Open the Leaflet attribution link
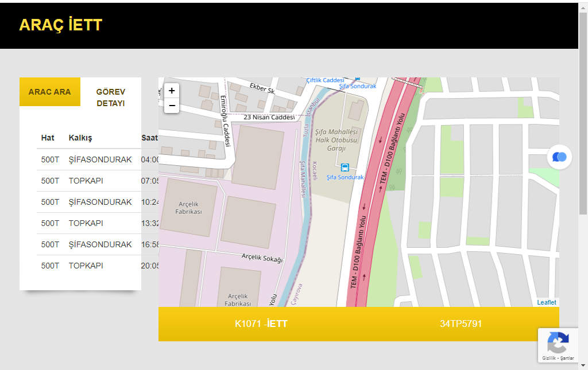Image resolution: width=588 pixels, height=370 pixels. coord(547,302)
